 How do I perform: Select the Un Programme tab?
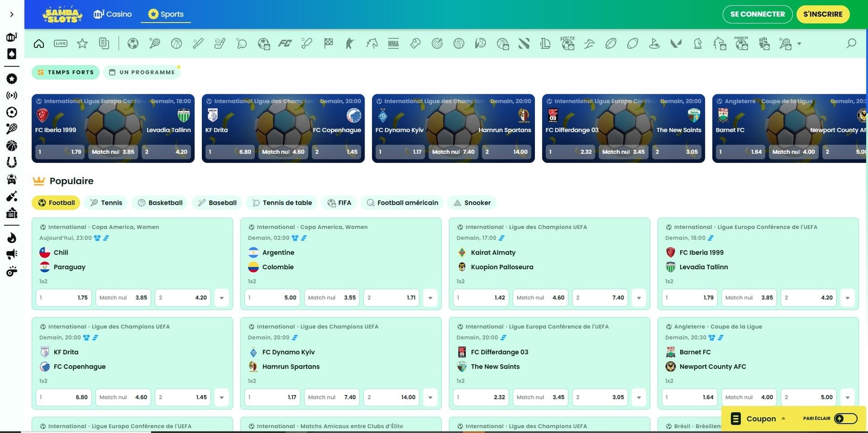(142, 72)
